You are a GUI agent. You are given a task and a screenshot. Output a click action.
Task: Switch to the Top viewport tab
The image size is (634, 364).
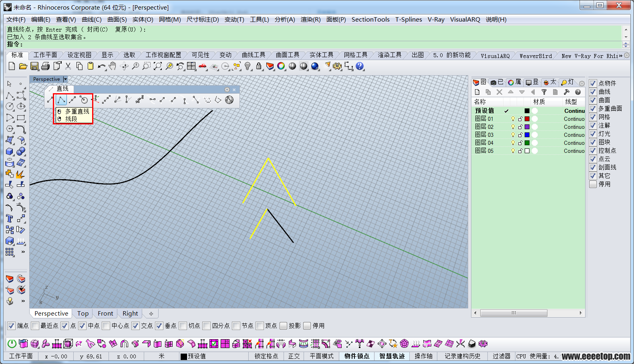tap(83, 314)
